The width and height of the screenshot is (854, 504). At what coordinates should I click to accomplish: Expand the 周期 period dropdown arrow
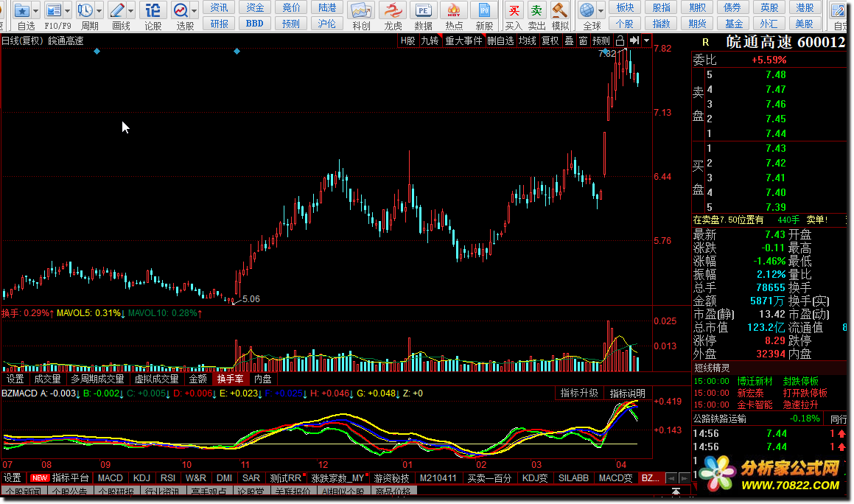(99, 10)
